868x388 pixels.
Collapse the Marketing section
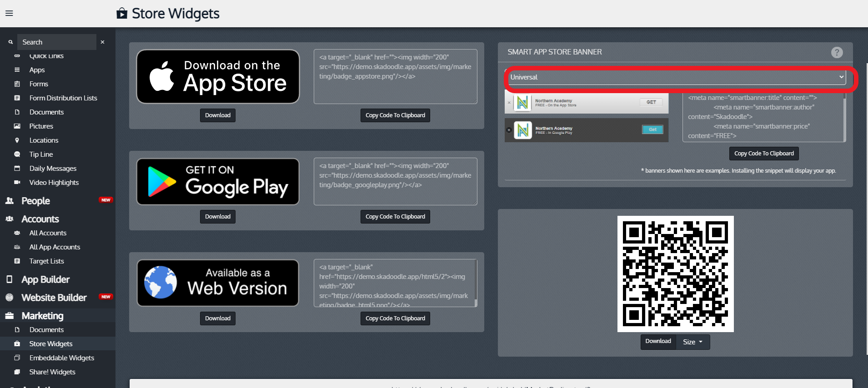click(x=42, y=316)
